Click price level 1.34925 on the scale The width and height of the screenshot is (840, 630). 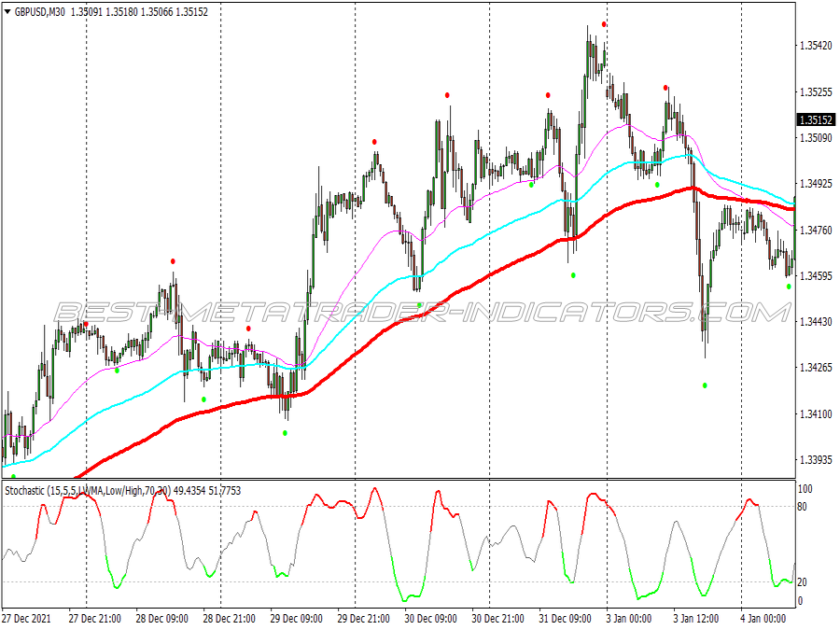coord(816,184)
